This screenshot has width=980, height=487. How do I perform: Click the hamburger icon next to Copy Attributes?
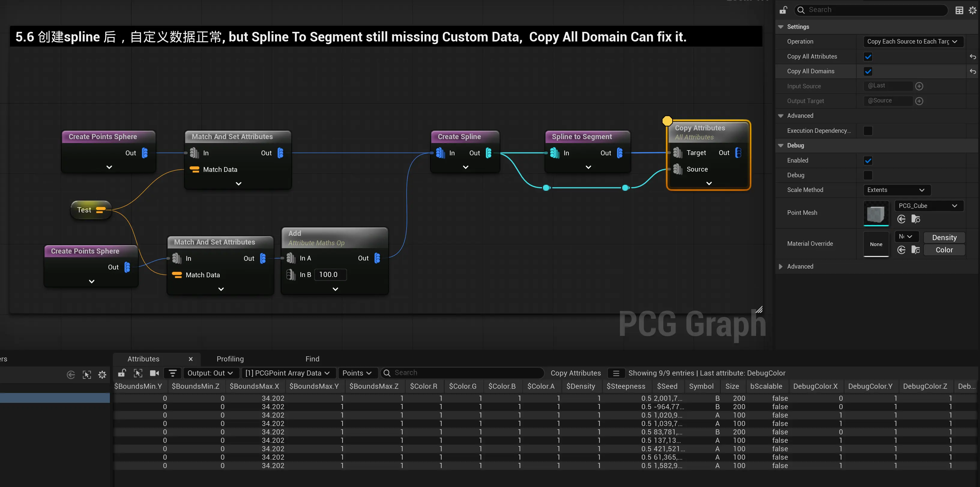tap(616, 373)
